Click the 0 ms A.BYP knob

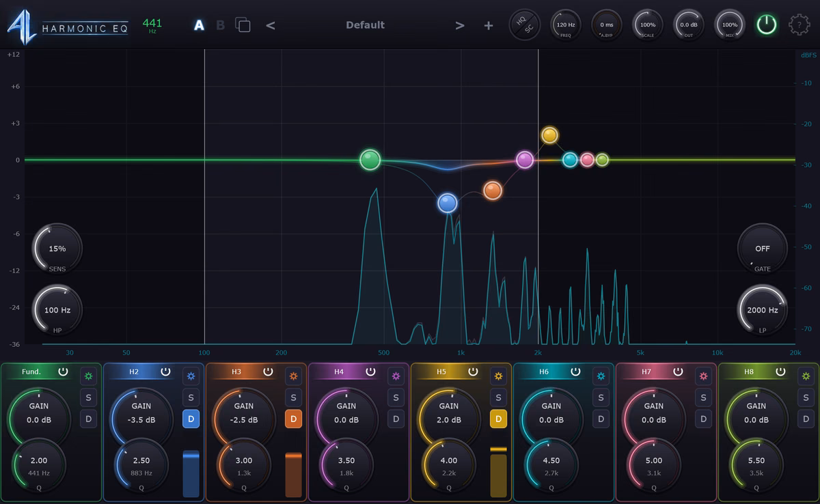coord(607,25)
